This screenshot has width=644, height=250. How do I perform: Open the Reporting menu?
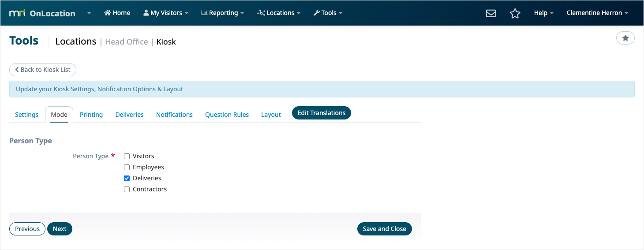(222, 13)
